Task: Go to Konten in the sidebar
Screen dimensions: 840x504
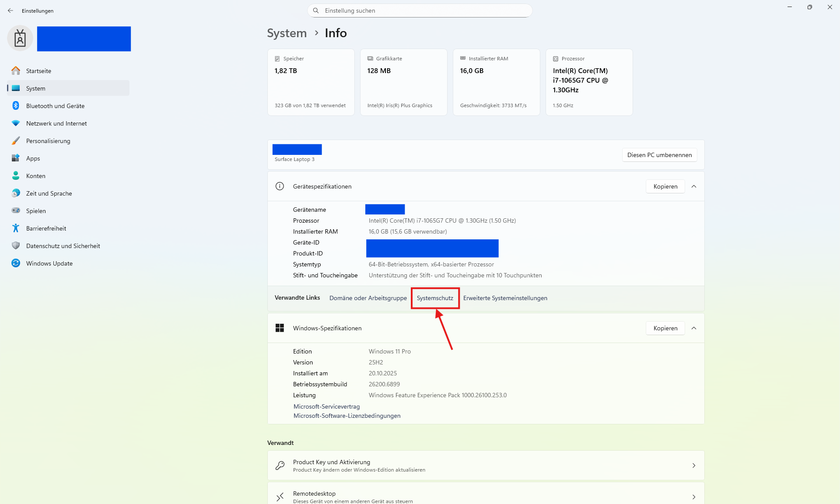Action: point(35,176)
